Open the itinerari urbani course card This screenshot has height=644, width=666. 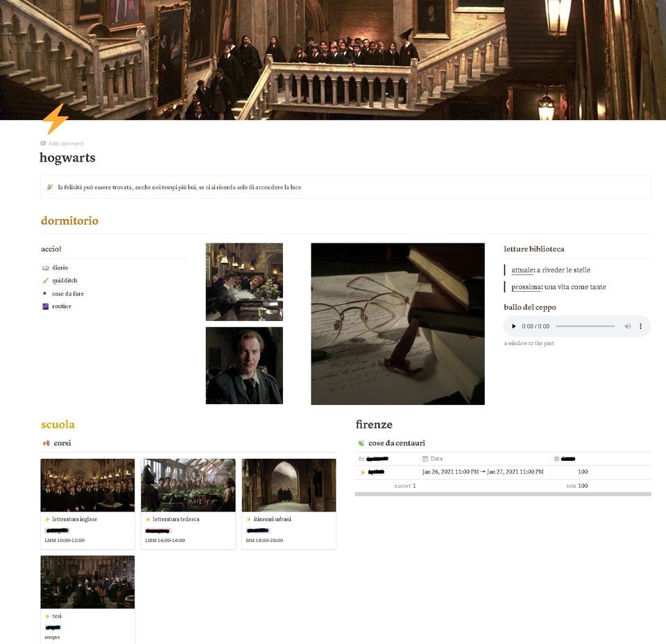tap(289, 504)
